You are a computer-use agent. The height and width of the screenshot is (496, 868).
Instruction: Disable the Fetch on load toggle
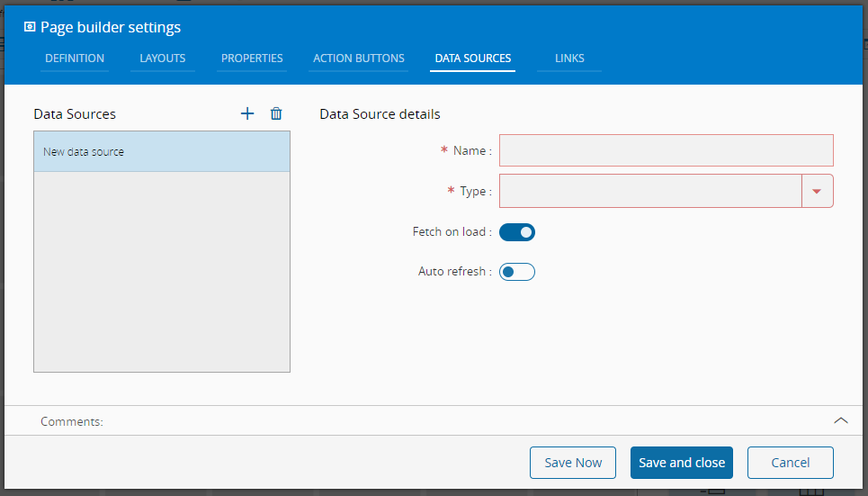[x=517, y=232]
